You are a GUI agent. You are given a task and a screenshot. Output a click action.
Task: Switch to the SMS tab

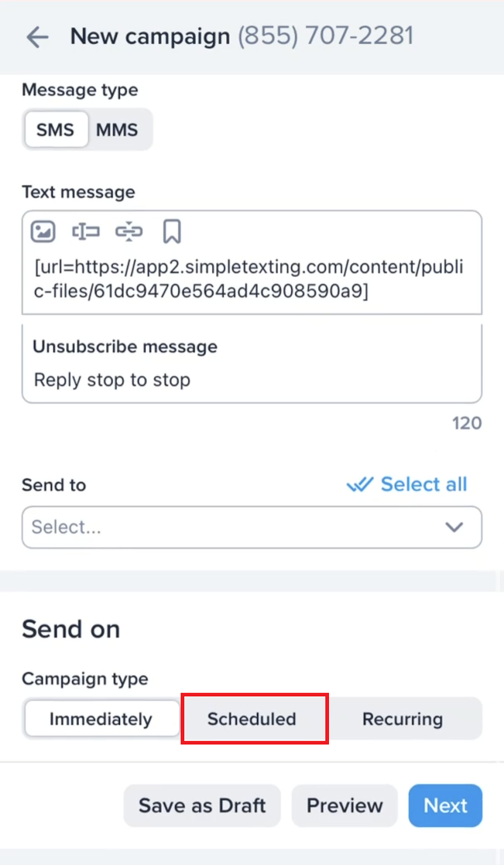[56, 129]
